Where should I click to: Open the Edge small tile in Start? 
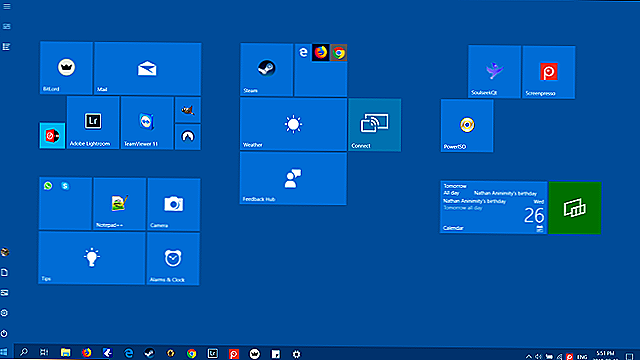[x=303, y=53]
